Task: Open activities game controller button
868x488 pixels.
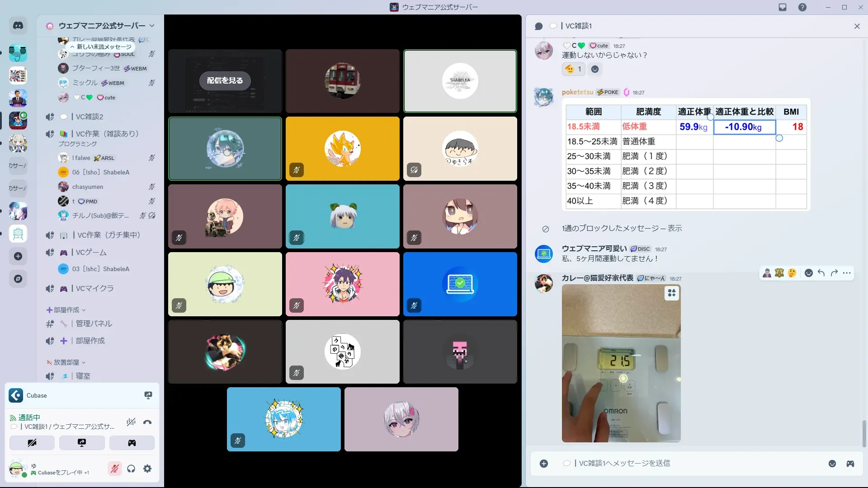Action: [x=132, y=443]
